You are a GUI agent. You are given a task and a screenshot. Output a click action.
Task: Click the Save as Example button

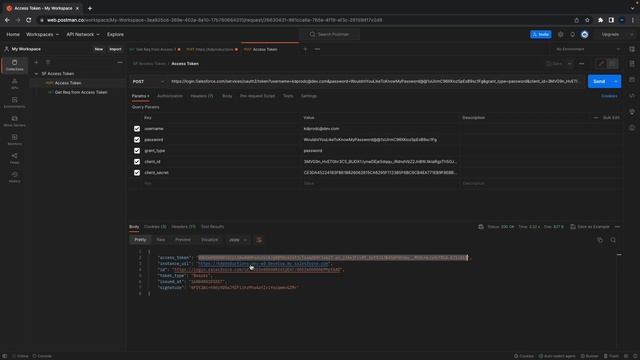tap(590, 227)
